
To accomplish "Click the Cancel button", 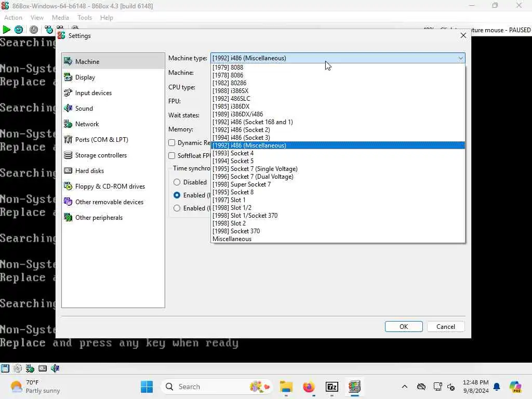I will 446,327.
